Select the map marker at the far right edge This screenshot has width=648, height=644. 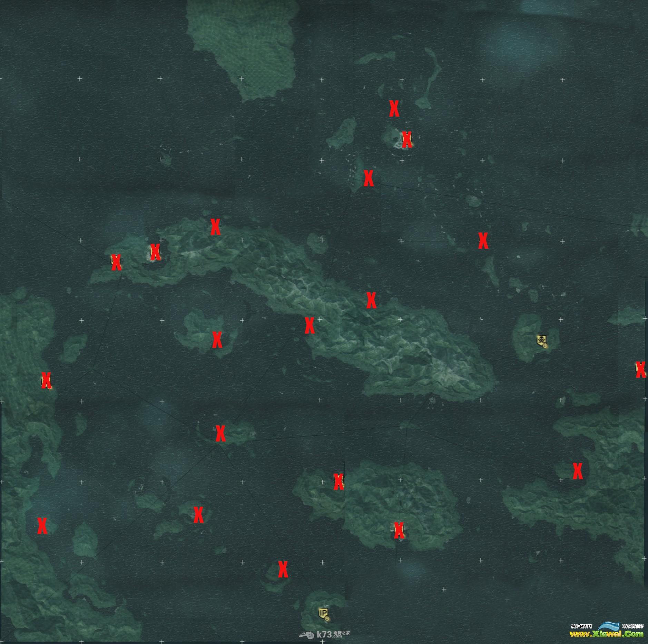(x=640, y=370)
